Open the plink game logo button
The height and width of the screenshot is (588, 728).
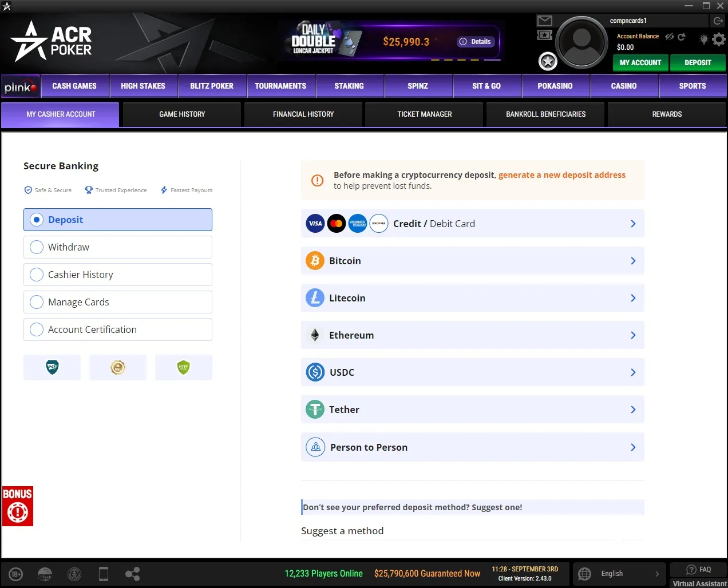pyautogui.click(x=21, y=86)
